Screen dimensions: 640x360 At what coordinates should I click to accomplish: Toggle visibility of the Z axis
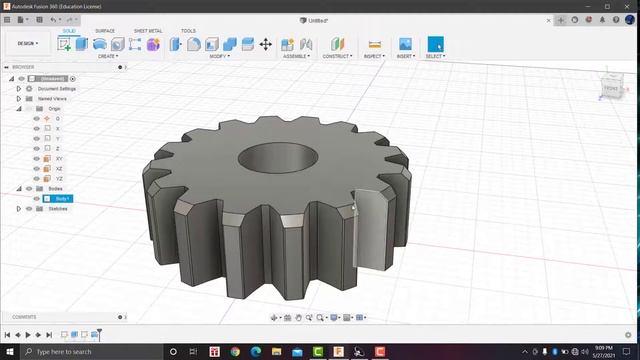[37, 149]
